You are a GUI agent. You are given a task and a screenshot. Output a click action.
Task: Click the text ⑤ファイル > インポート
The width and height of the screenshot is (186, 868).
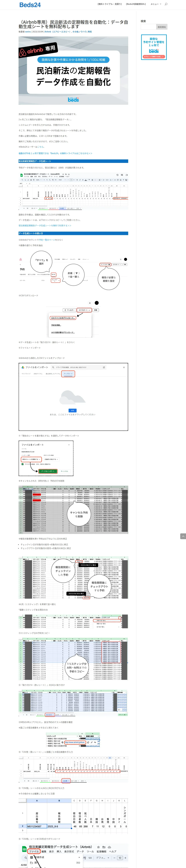click(29, 348)
